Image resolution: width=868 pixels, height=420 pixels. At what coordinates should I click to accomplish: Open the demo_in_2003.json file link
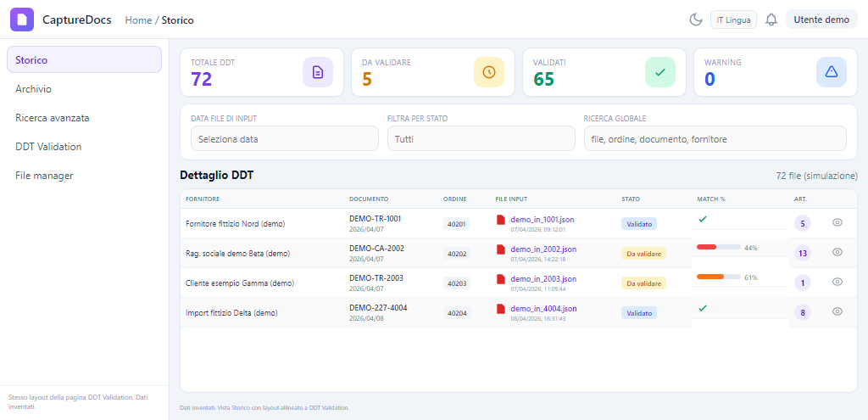coord(543,278)
